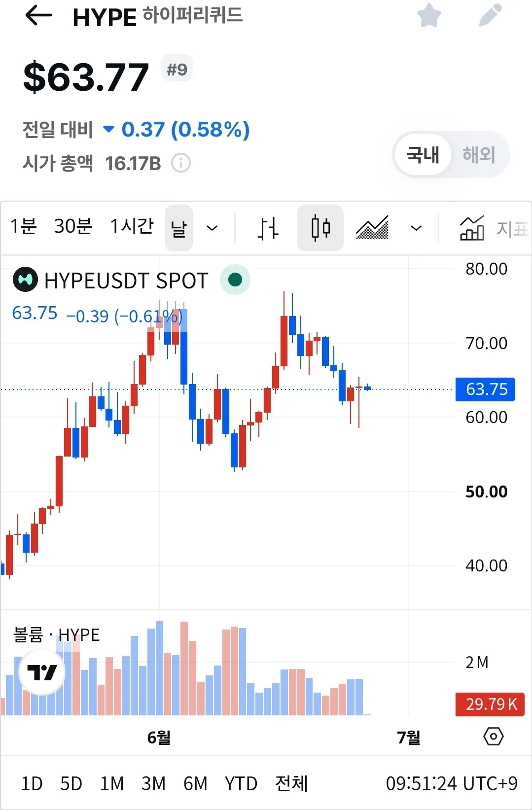This screenshot has height=810, width=532.
Task: Click the 7월 time axis label
Action: [x=409, y=738]
